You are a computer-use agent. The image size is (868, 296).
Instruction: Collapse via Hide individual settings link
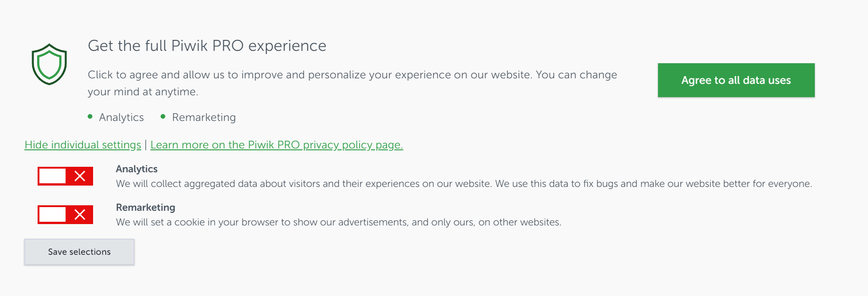click(83, 145)
